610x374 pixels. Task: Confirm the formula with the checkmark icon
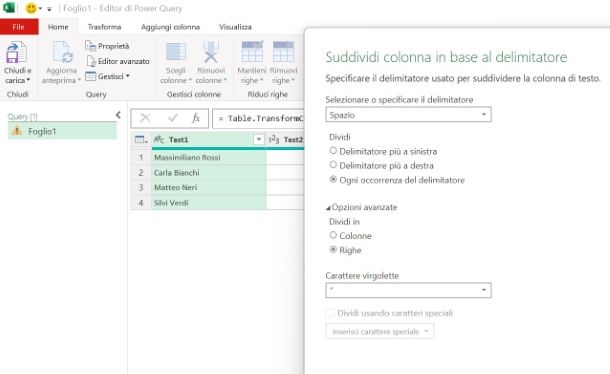tap(172, 118)
